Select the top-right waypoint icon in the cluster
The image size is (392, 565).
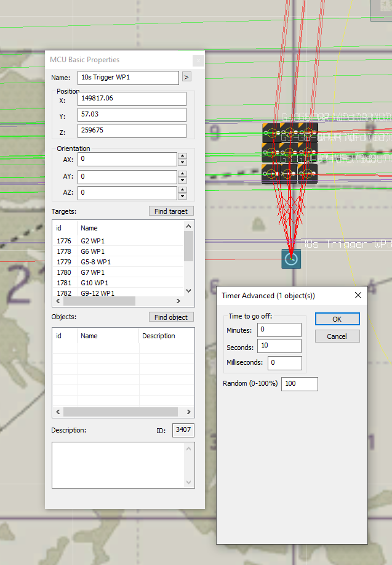308,132
